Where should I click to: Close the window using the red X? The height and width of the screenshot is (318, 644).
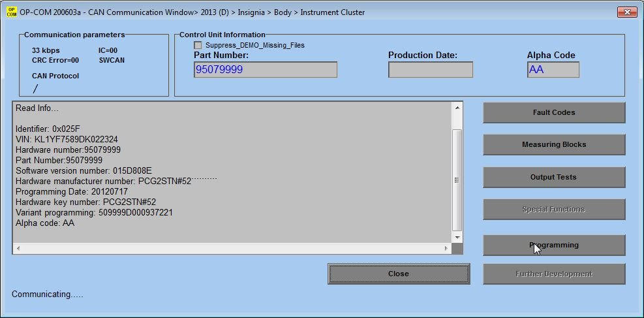626,12
